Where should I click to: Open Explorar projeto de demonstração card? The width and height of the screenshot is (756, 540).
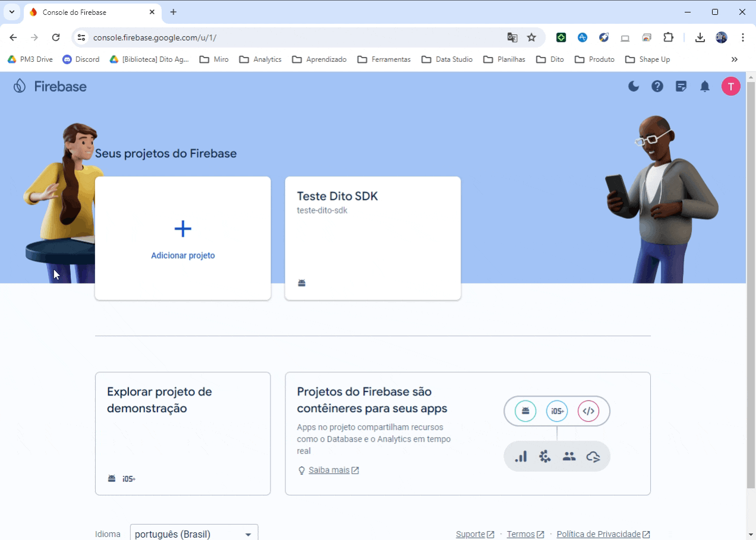(183, 434)
